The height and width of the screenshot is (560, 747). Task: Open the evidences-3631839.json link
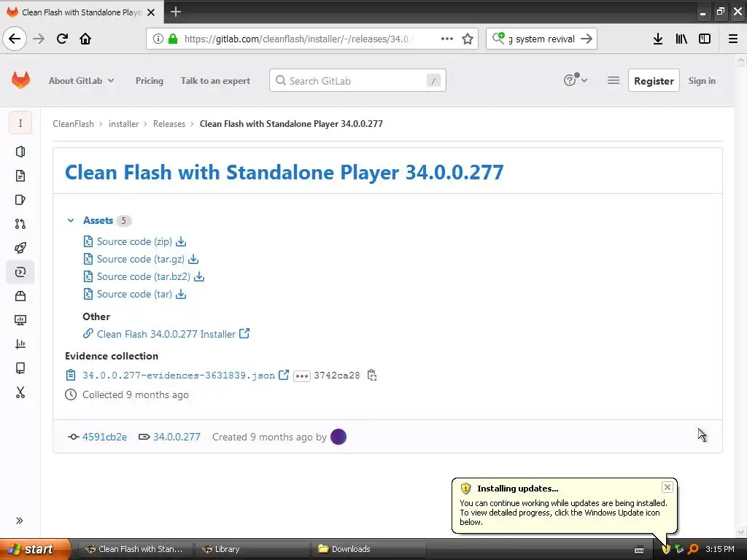(x=179, y=376)
